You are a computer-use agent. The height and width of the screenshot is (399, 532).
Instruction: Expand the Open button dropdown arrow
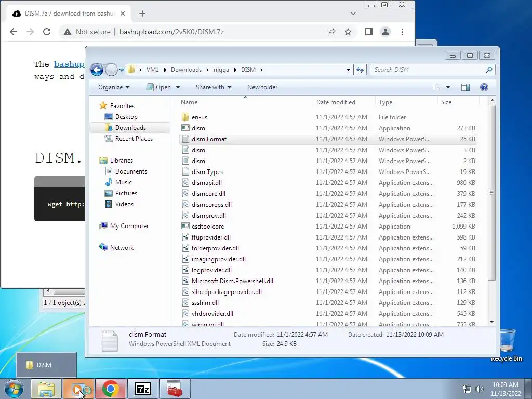click(178, 87)
